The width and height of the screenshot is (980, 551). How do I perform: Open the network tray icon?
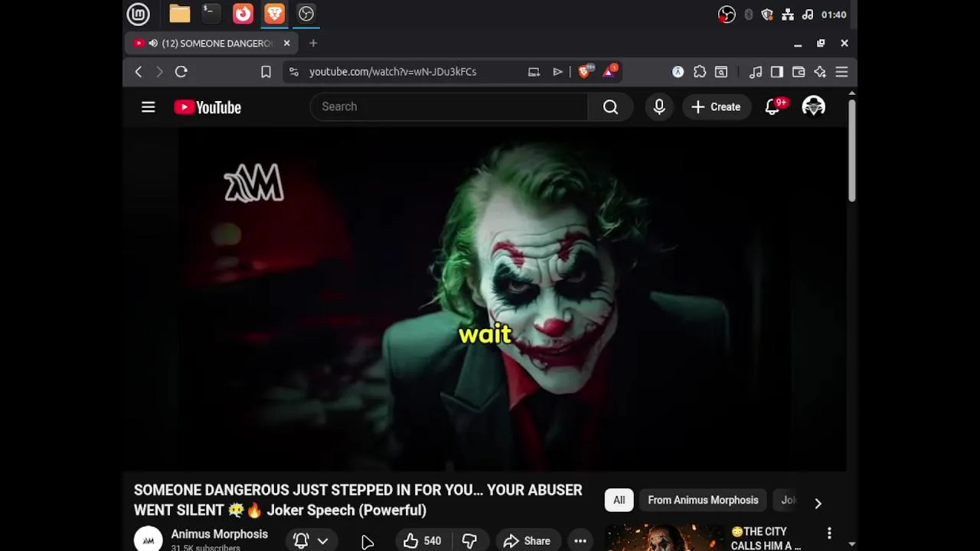tap(787, 15)
